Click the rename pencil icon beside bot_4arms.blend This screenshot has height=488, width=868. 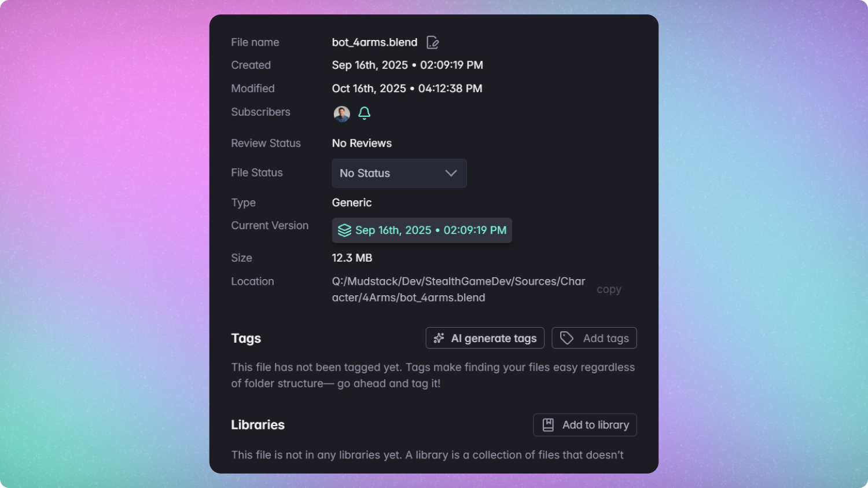pyautogui.click(x=432, y=42)
